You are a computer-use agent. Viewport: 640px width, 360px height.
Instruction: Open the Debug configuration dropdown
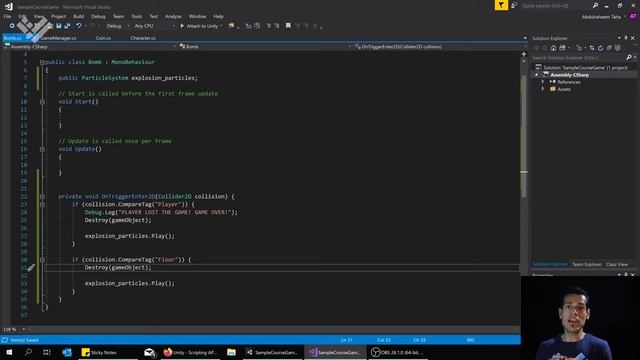[118, 26]
